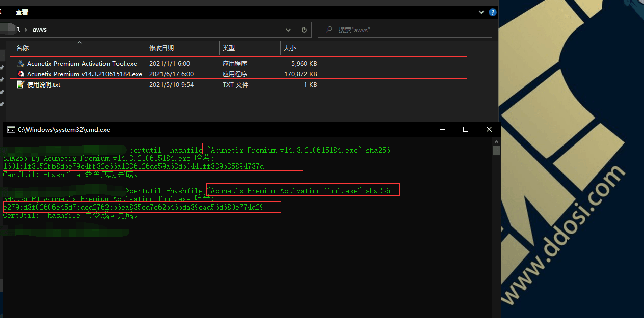Click the blue Help question mark icon
Viewport: 644px width, 318px height.
pos(493,12)
